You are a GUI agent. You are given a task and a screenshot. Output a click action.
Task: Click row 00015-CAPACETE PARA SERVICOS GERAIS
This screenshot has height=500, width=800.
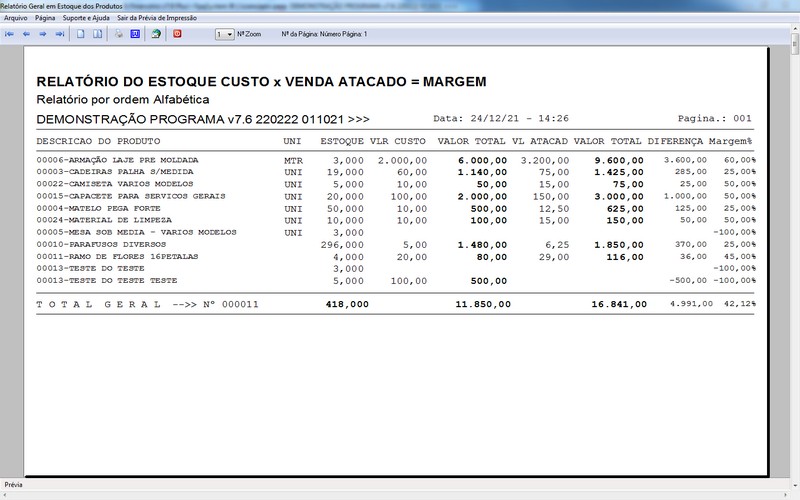(395, 196)
